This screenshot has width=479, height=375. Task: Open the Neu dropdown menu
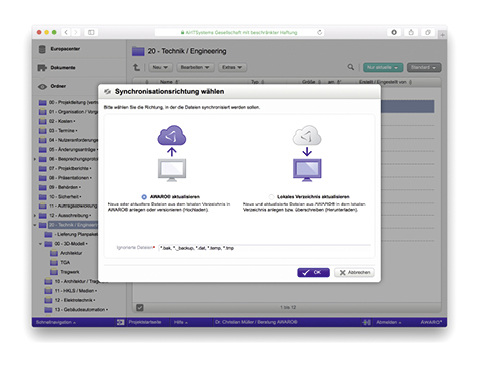point(160,67)
